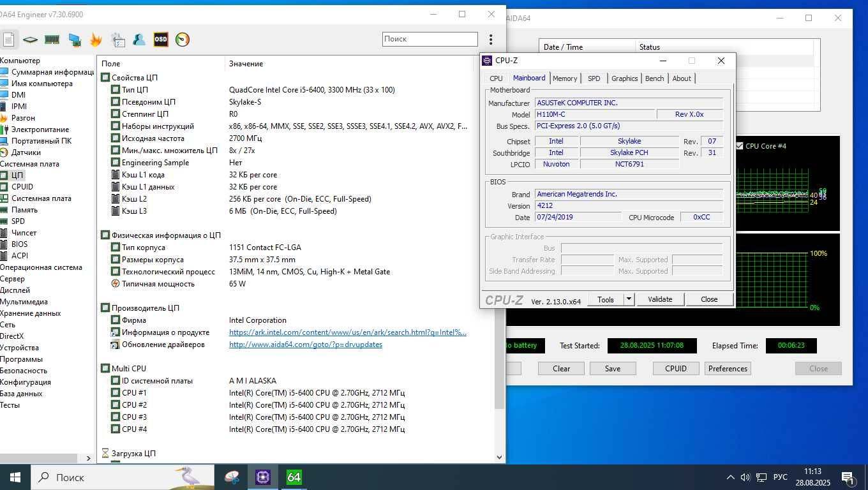Show hidden tray icons chevron
868x490 pixels.
pyautogui.click(x=730, y=477)
